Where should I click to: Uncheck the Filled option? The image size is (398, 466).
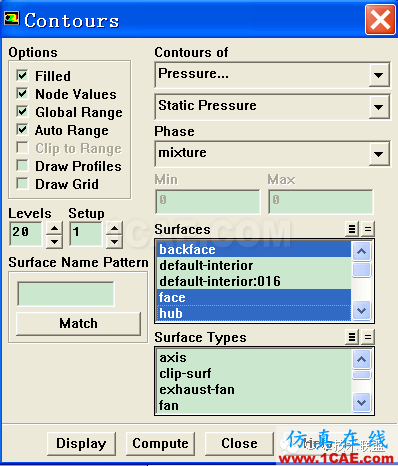tap(22, 76)
